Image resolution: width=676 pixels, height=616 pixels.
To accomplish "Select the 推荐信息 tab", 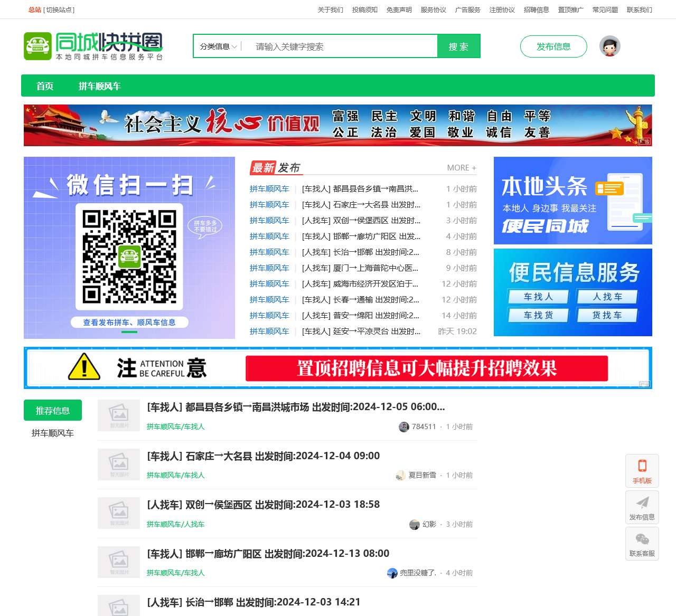I will tap(53, 410).
